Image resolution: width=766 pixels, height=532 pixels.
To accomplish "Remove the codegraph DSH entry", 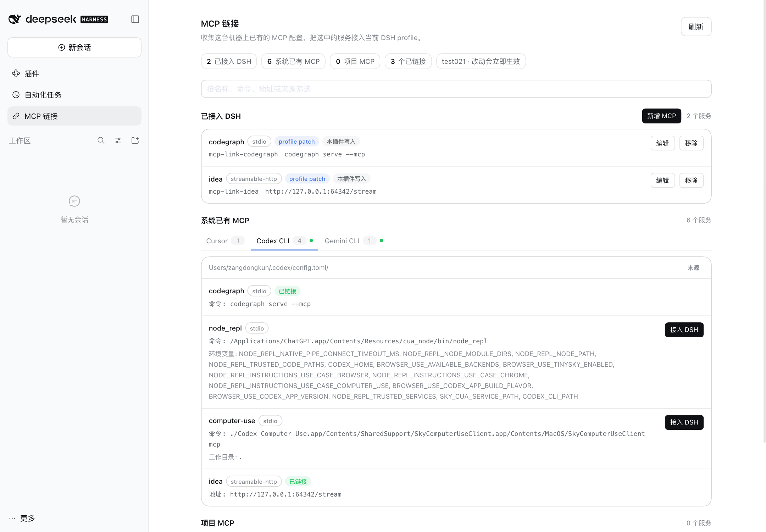I will [x=691, y=143].
